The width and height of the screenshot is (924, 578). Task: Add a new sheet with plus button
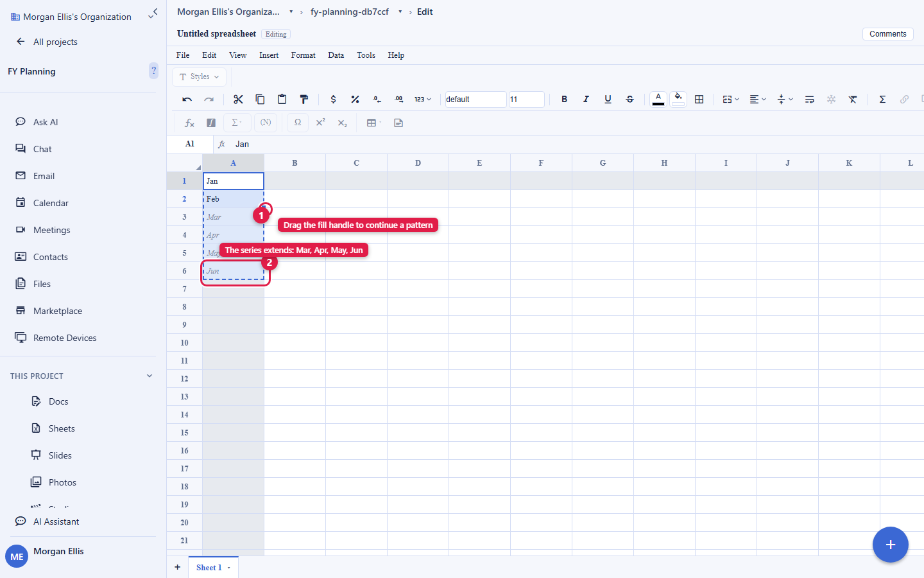pos(178,567)
